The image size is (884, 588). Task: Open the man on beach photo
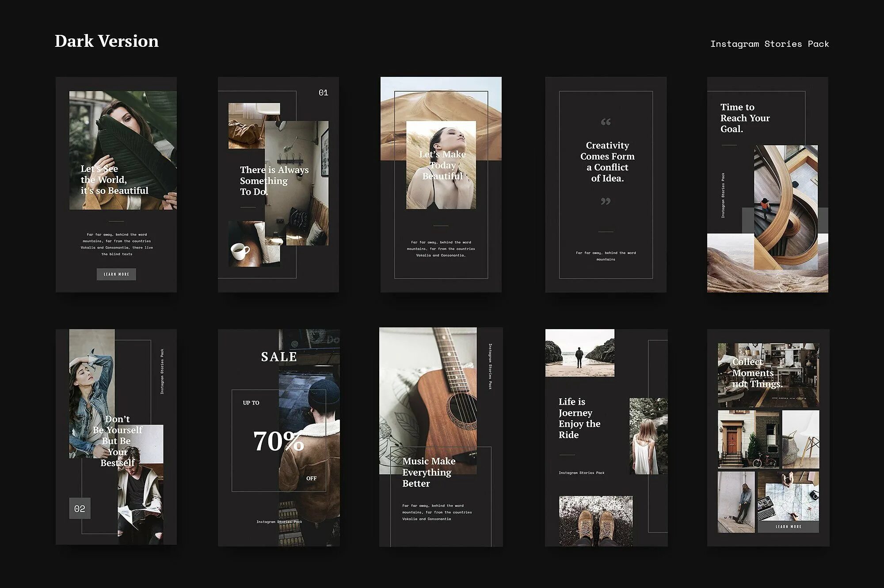(579, 353)
